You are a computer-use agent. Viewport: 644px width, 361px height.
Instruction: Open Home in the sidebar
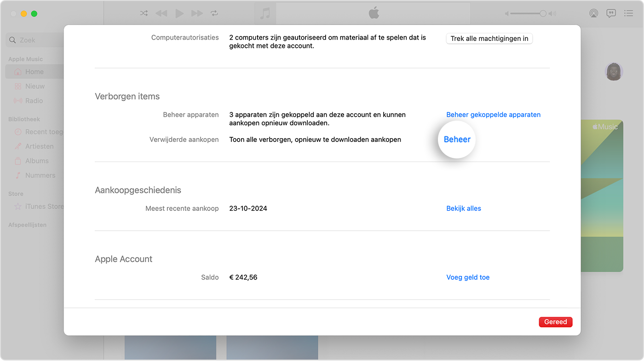pos(35,72)
